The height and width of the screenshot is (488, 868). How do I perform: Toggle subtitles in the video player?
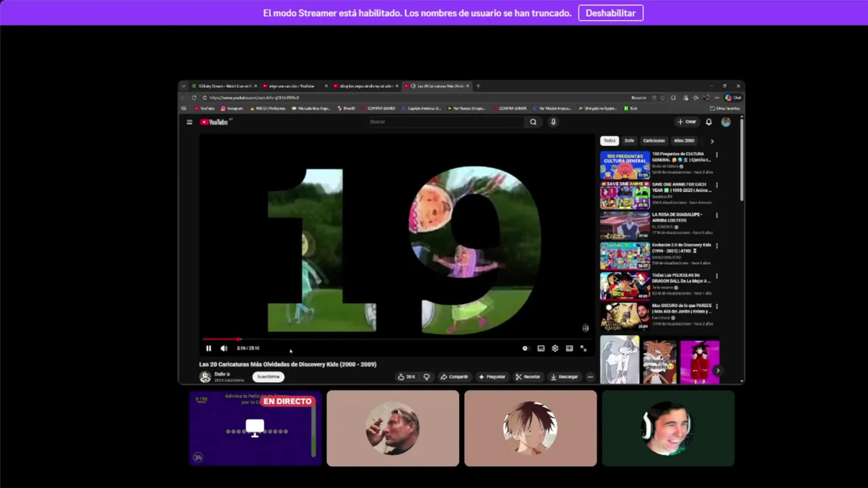(x=540, y=348)
